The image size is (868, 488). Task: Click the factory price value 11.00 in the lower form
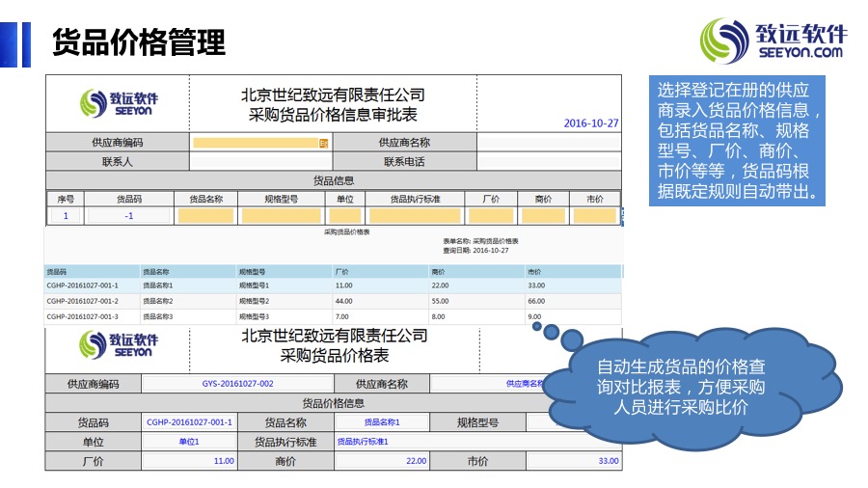[x=224, y=461]
